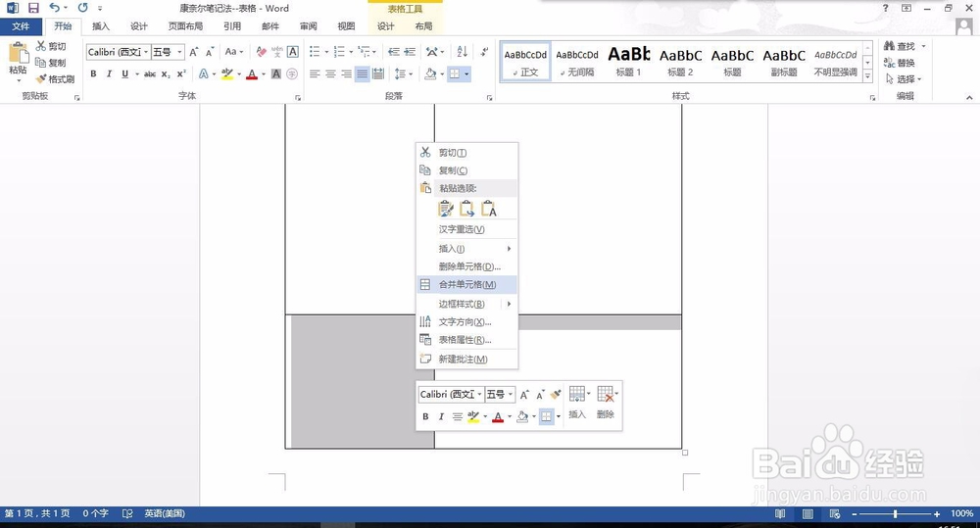Choose Keep Source Formatting paste option
This screenshot has width=980, height=528.
(x=446, y=209)
